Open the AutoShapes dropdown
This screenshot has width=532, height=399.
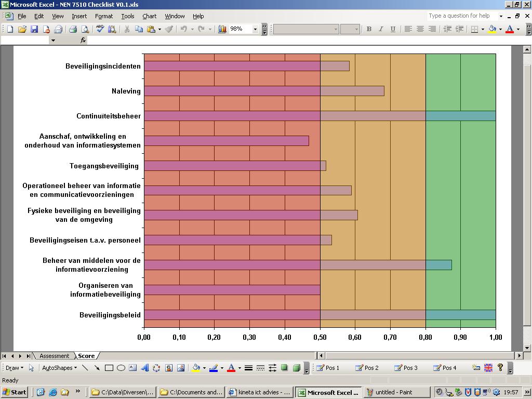click(59, 368)
